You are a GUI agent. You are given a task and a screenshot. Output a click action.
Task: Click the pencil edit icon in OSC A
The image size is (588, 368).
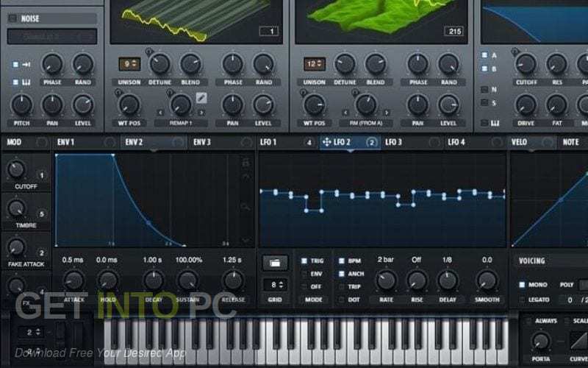tap(201, 98)
